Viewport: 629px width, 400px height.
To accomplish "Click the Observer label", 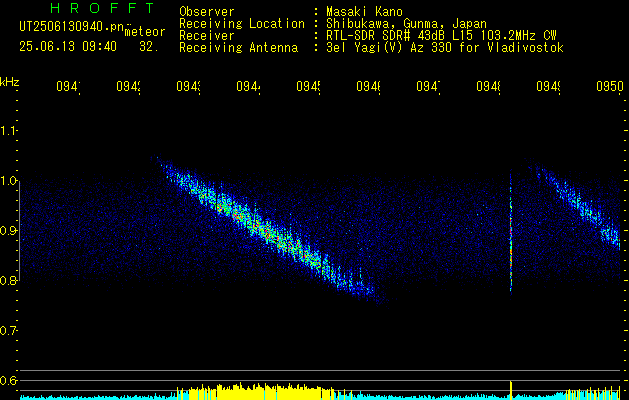I will click(207, 11).
